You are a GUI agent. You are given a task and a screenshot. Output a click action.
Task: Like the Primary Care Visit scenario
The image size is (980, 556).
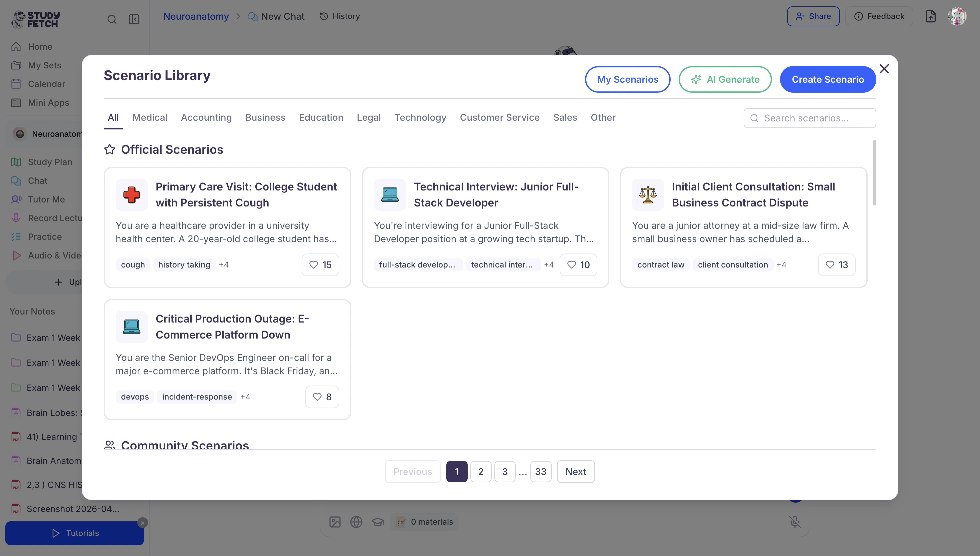click(320, 264)
